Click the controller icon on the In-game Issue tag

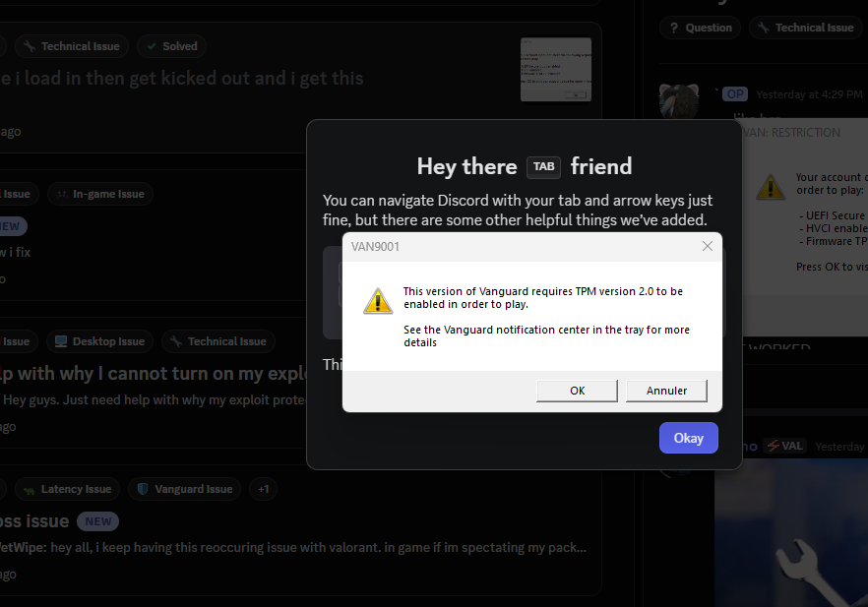point(62,194)
